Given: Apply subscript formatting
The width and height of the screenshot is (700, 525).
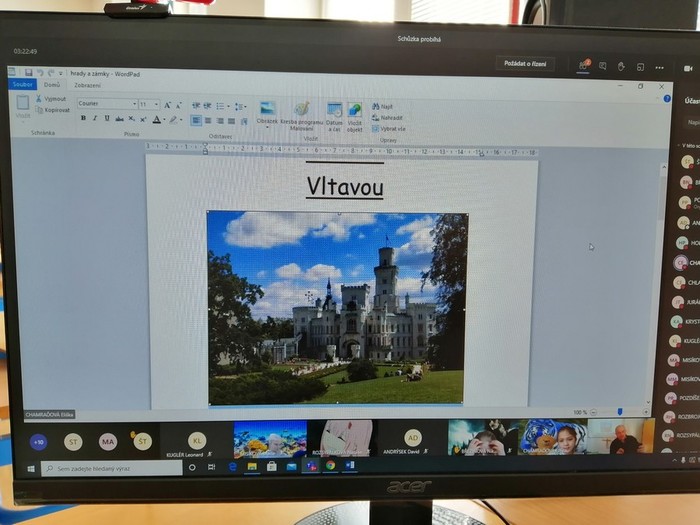Looking at the screenshot, I should 132,119.
